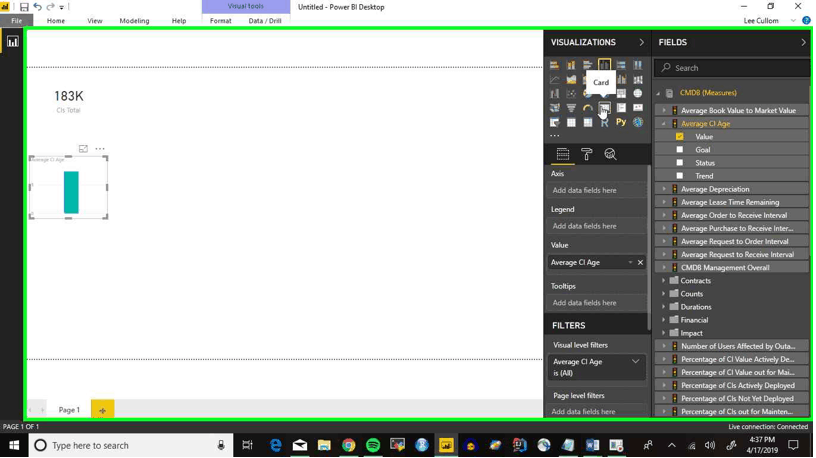816x458 pixels.
Task: Open Average CI Age value field dropdown
Action: coord(630,262)
